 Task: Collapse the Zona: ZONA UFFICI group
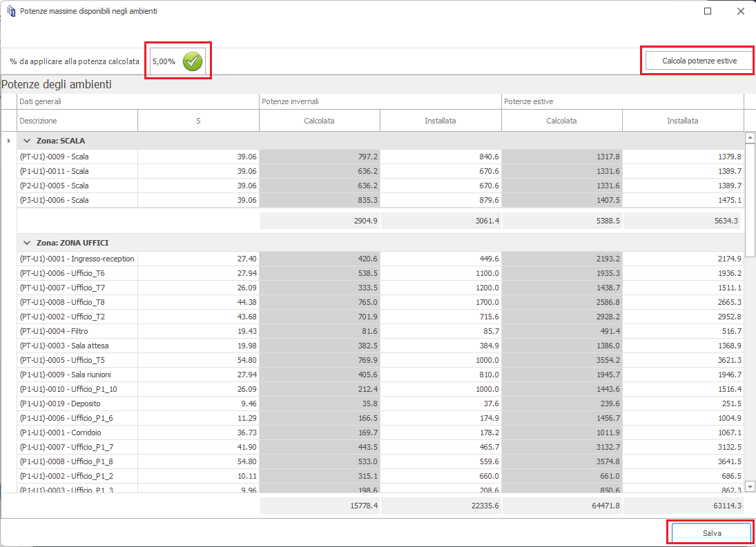click(28, 243)
